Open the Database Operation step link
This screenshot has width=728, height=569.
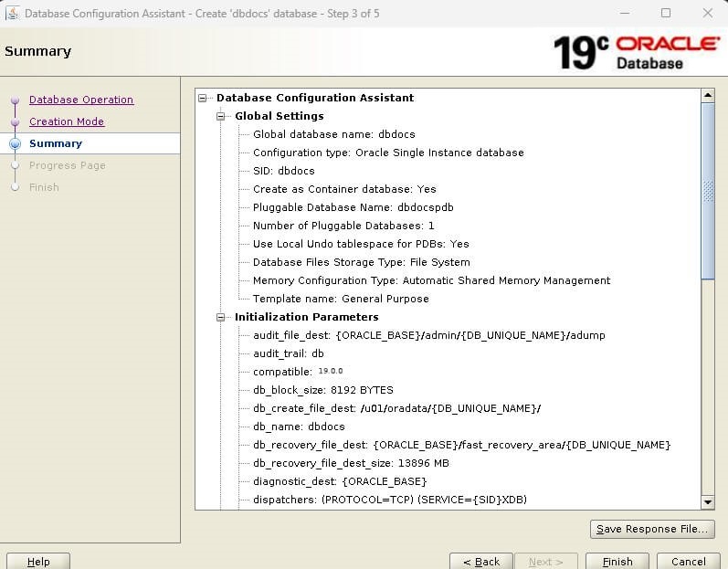coord(81,100)
